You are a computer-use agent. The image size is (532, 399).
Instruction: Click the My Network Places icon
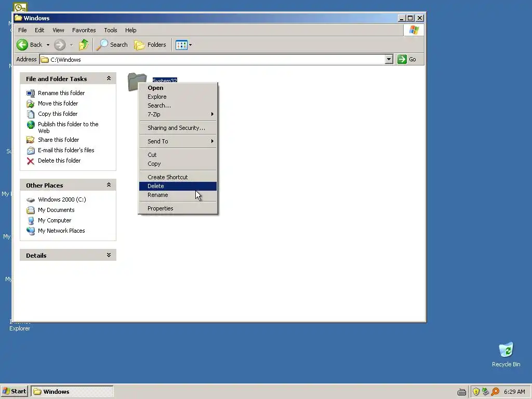[31, 231]
